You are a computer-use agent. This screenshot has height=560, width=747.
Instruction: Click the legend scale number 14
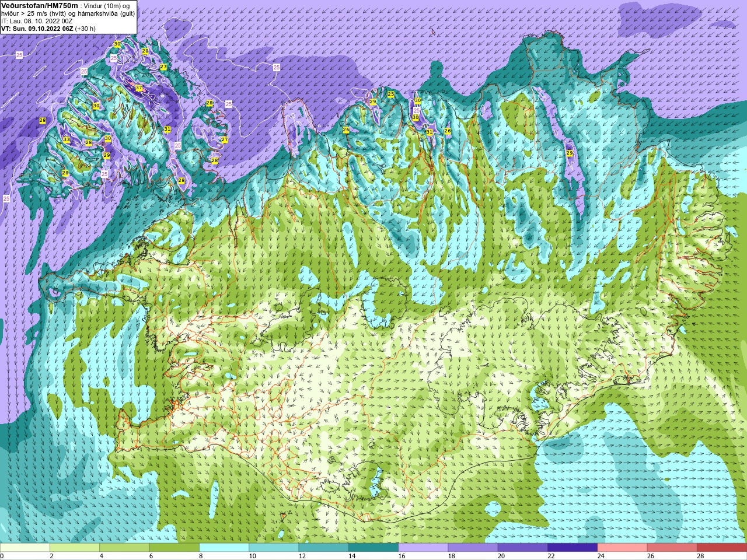pyautogui.click(x=352, y=556)
